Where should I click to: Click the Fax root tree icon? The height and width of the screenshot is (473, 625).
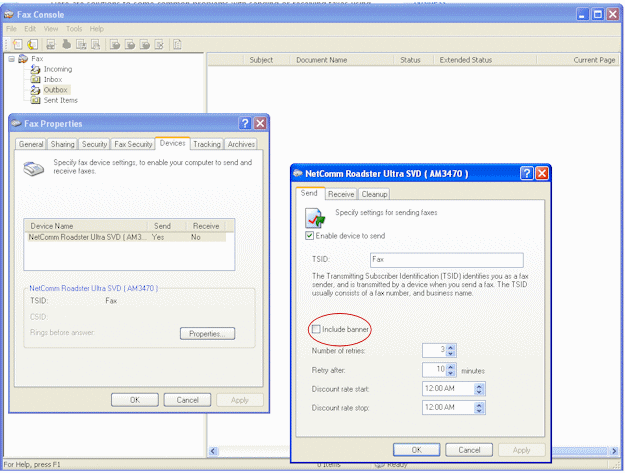click(22, 59)
